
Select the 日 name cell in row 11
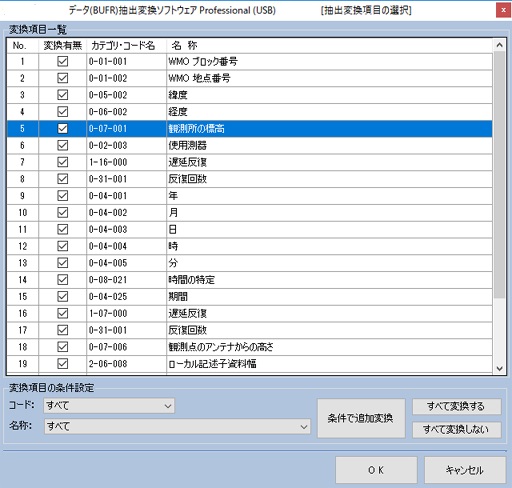tap(329, 229)
